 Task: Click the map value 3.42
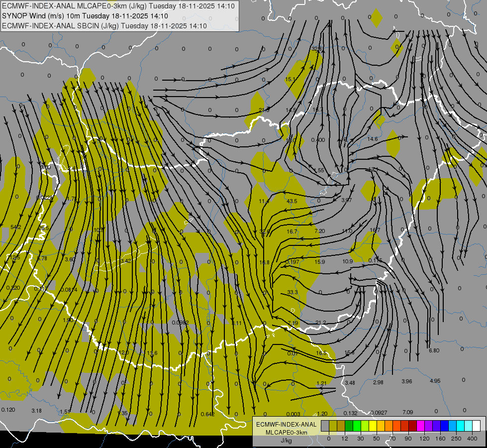[126, 260]
